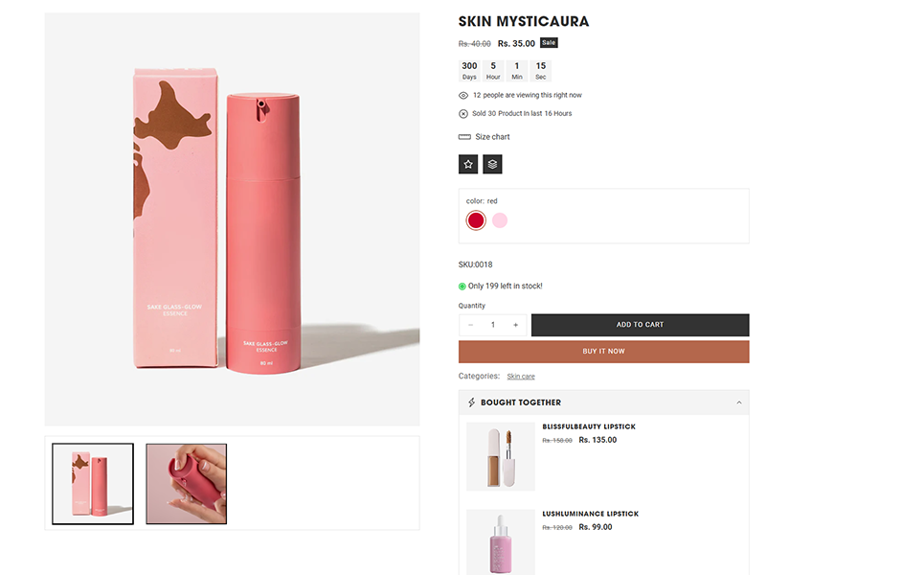Open the Blissfulbeauty Lipstick product
Image resolution: width=924 pixels, height=575 pixels.
click(x=589, y=426)
